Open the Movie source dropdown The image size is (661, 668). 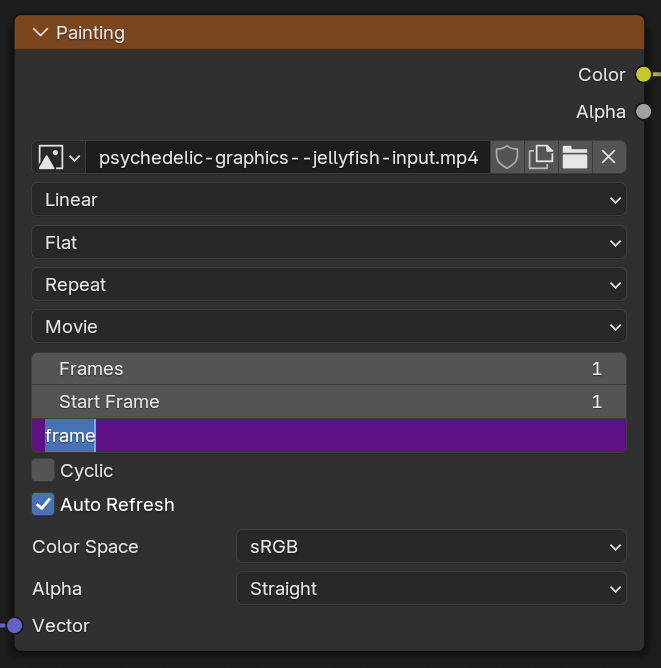(x=329, y=326)
